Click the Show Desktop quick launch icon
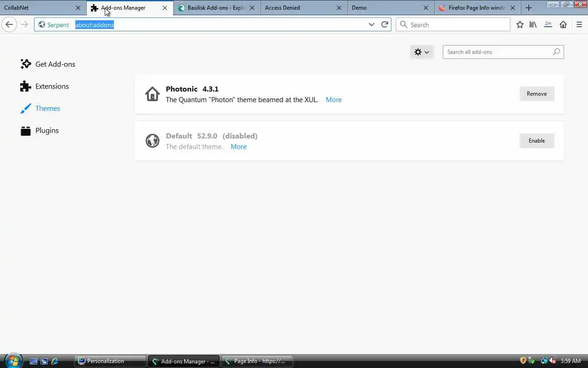Viewport: 588px width, 368px height. tap(34, 361)
